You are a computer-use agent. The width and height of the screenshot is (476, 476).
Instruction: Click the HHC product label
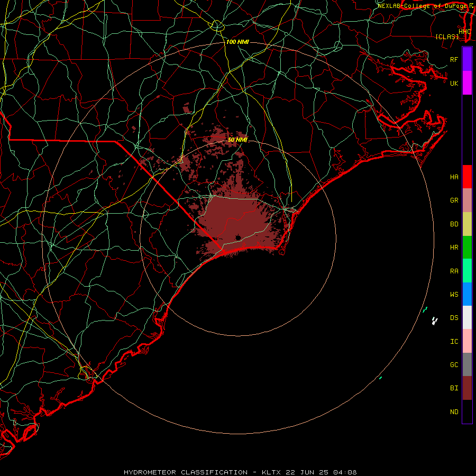[x=464, y=32]
